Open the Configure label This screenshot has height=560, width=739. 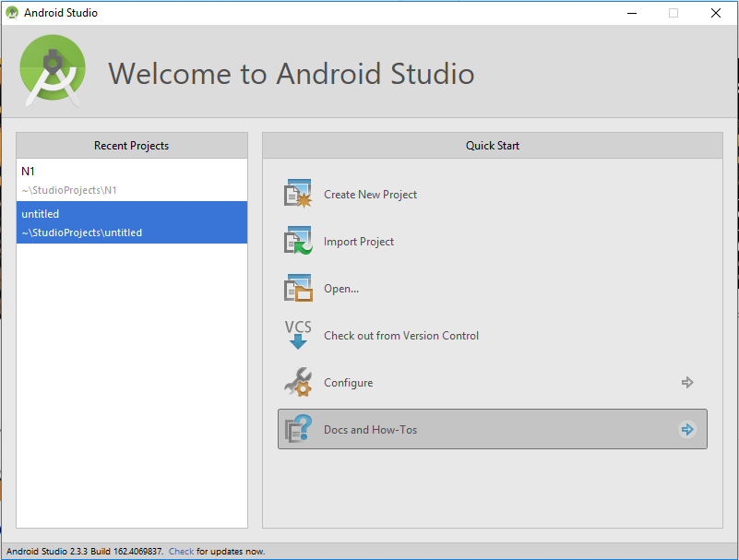coord(349,383)
